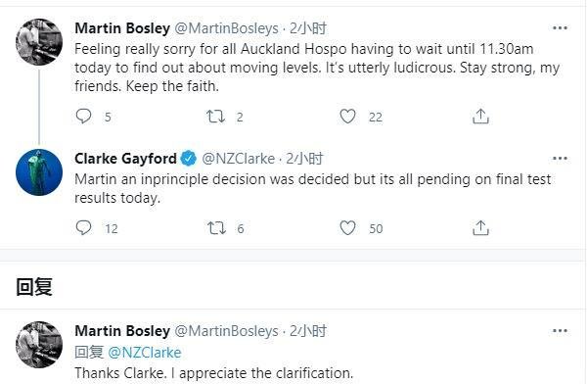Open Clarke Gayford's blue avatar picture

(39, 172)
